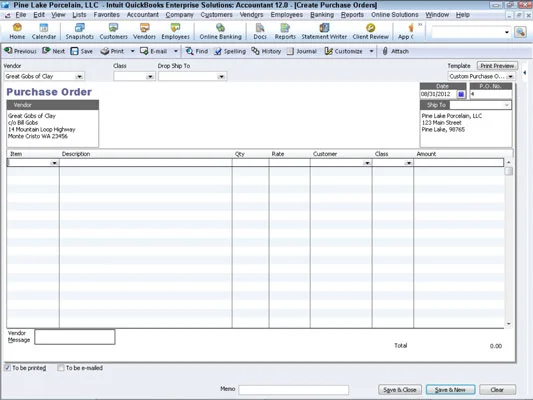
Task: Click the P.O. No. field
Action: (x=491, y=94)
